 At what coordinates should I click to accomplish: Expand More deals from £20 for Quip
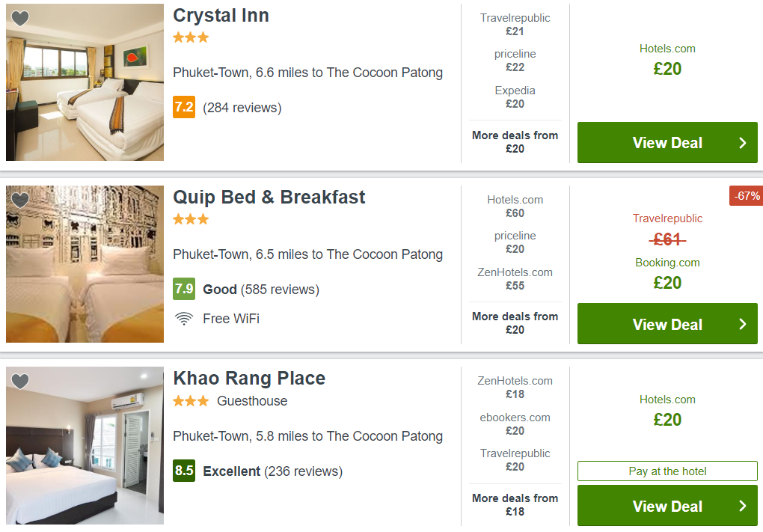tap(515, 322)
